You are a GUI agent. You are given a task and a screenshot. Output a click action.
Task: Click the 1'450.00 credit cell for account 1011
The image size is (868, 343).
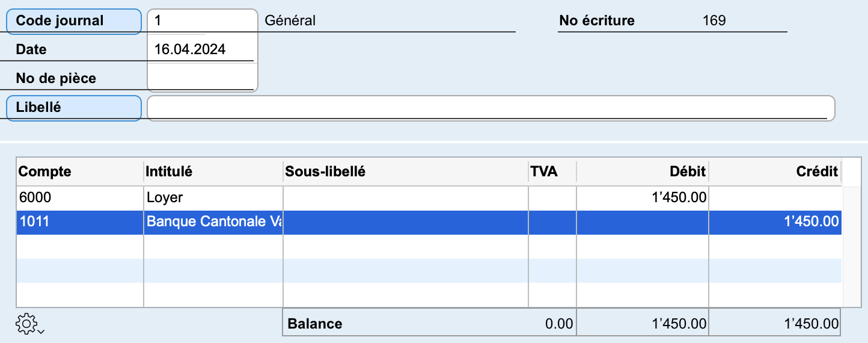[x=775, y=223]
